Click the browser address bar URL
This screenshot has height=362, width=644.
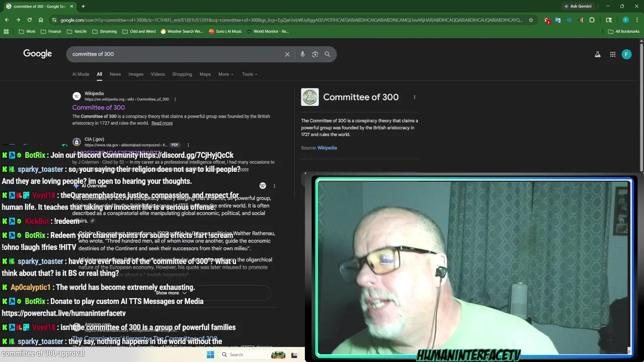pyautogui.click(x=292, y=20)
